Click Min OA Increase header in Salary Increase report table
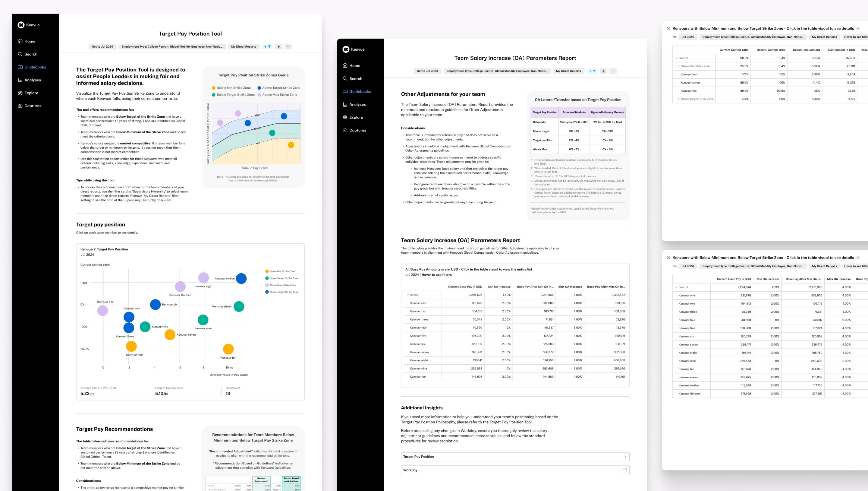Viewport: 868px width, 491px height. (x=499, y=287)
